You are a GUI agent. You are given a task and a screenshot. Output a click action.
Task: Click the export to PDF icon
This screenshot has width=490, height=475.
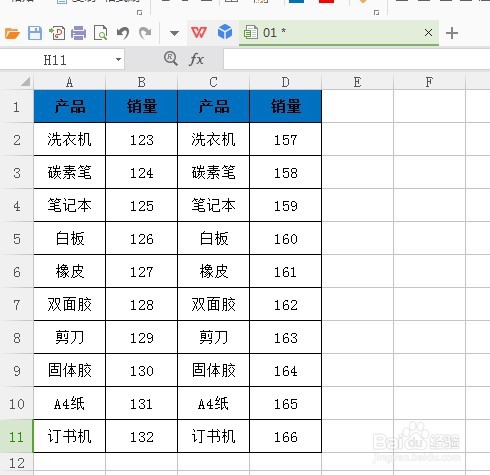click(x=57, y=33)
